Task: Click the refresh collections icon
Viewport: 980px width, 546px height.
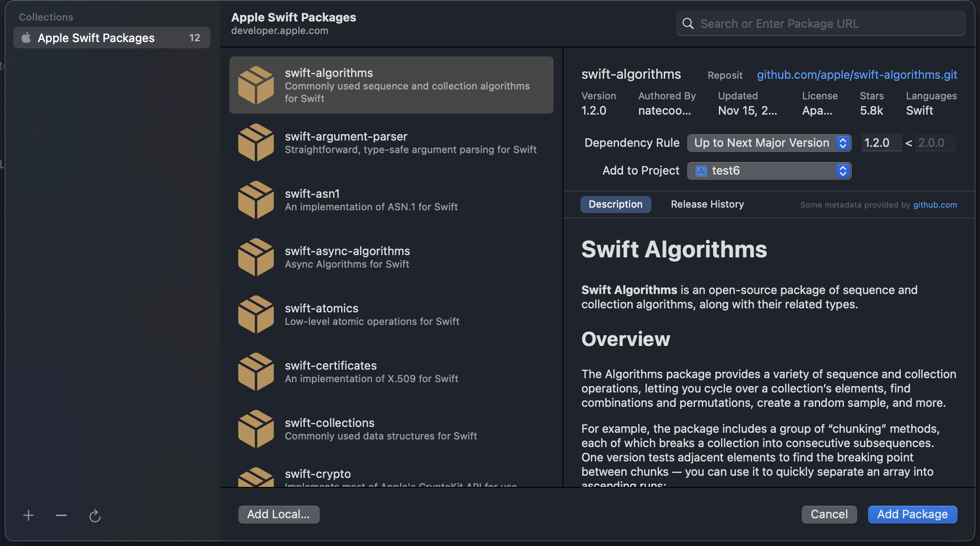Action: (95, 515)
